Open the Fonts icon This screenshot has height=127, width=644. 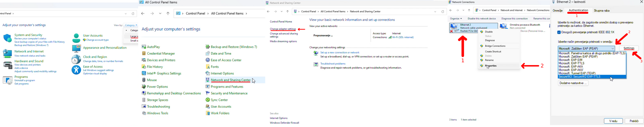tap(208, 67)
